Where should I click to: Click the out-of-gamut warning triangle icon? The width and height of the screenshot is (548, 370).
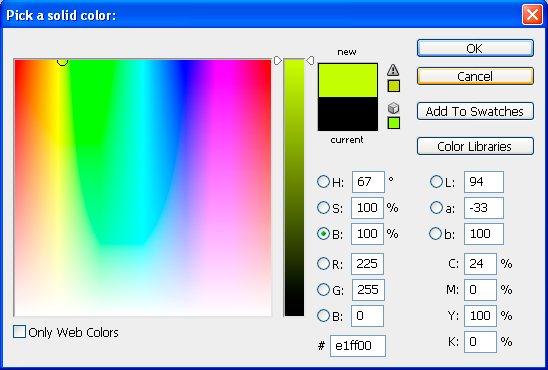click(x=393, y=70)
